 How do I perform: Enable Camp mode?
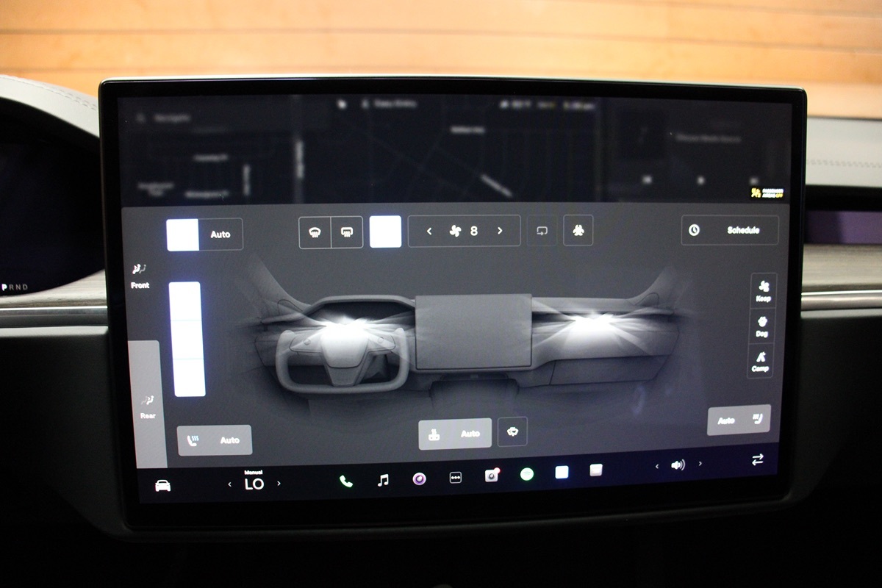click(760, 361)
